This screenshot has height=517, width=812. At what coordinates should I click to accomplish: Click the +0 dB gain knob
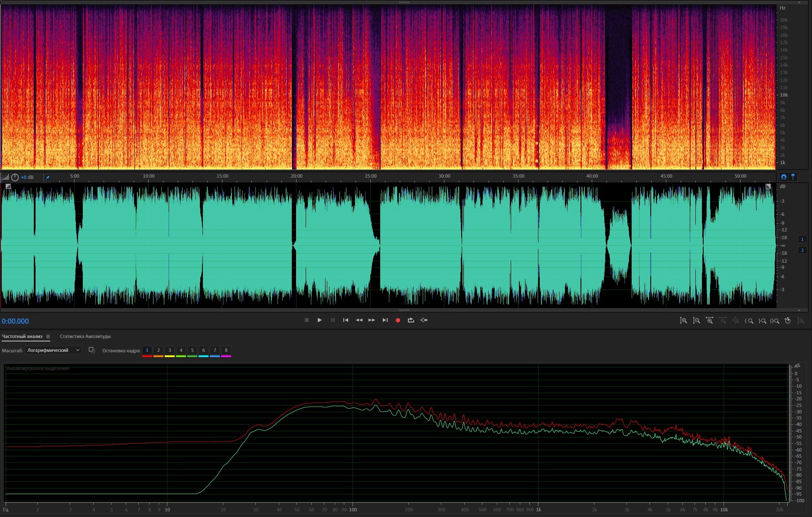click(x=15, y=177)
